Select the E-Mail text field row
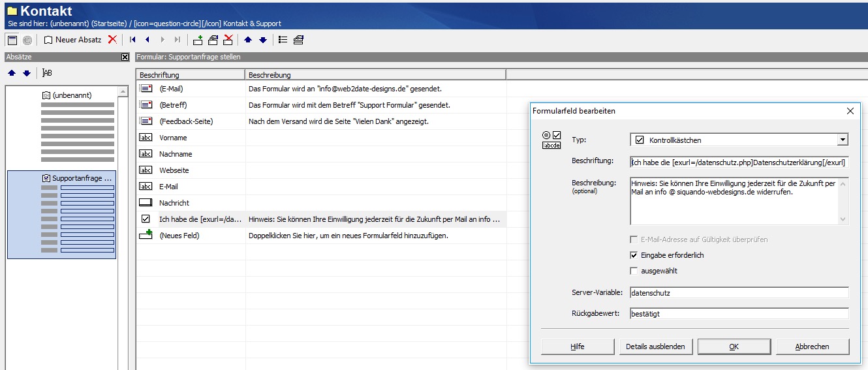 pyautogui.click(x=321, y=187)
